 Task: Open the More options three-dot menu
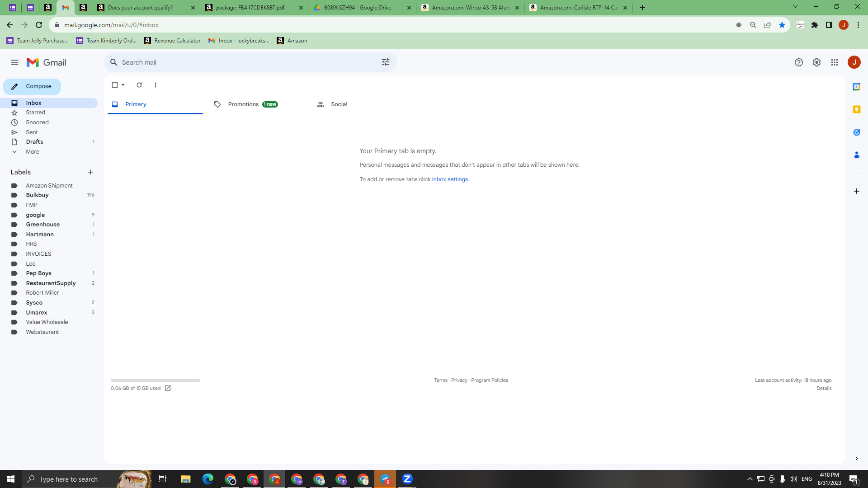[x=156, y=85]
